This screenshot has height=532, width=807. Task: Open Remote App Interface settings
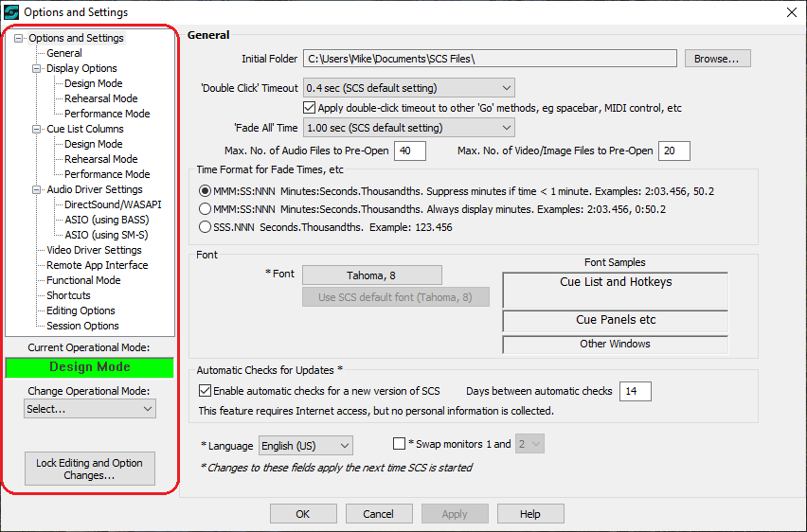point(97,265)
